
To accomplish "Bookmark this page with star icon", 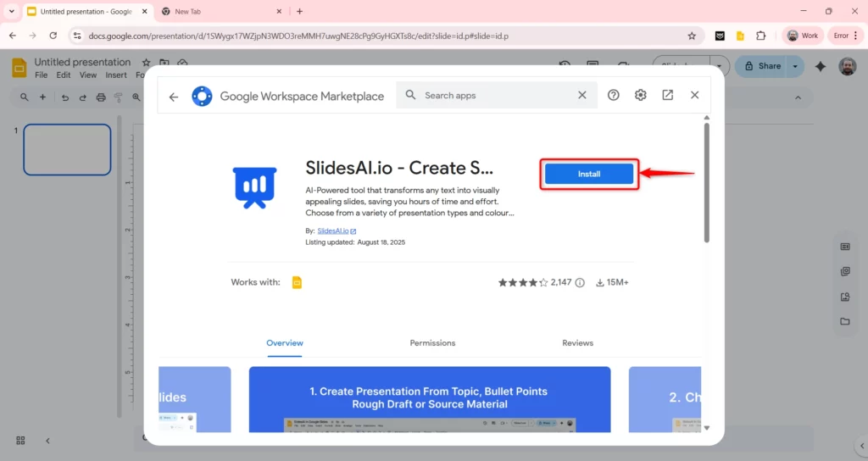I will 692,36.
